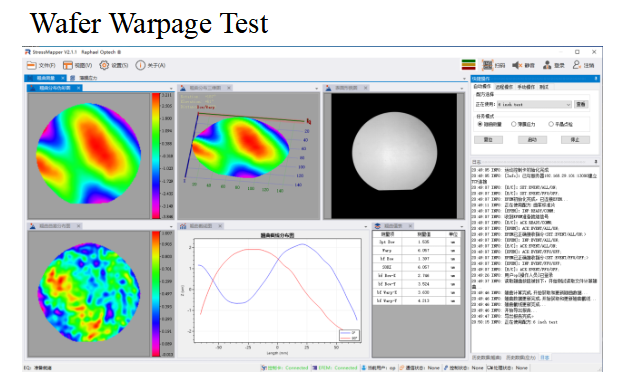Image resolution: width=621 pixels, height=385 pixels.
Task: Expand the results table panel dropdown arrow
Action: 462,227
